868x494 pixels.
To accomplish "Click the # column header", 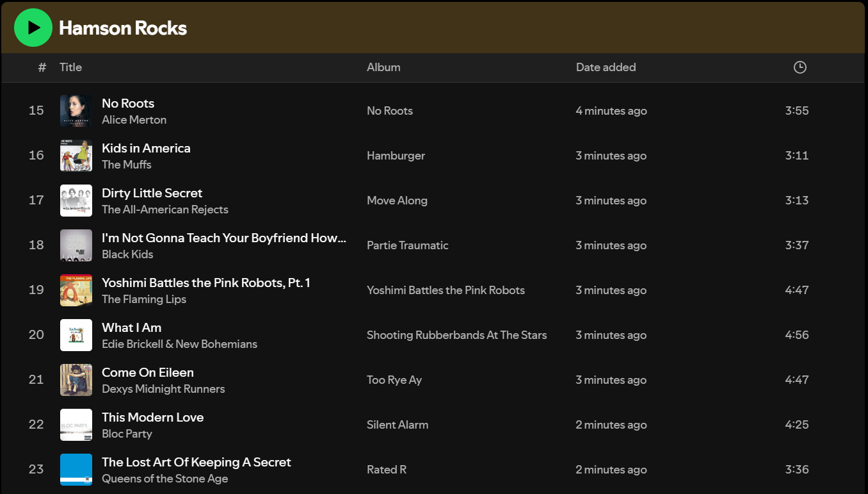I will pos(42,67).
